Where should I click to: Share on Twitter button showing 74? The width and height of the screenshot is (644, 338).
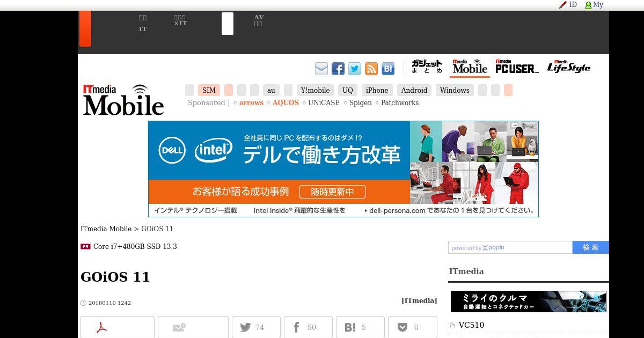[x=256, y=327]
